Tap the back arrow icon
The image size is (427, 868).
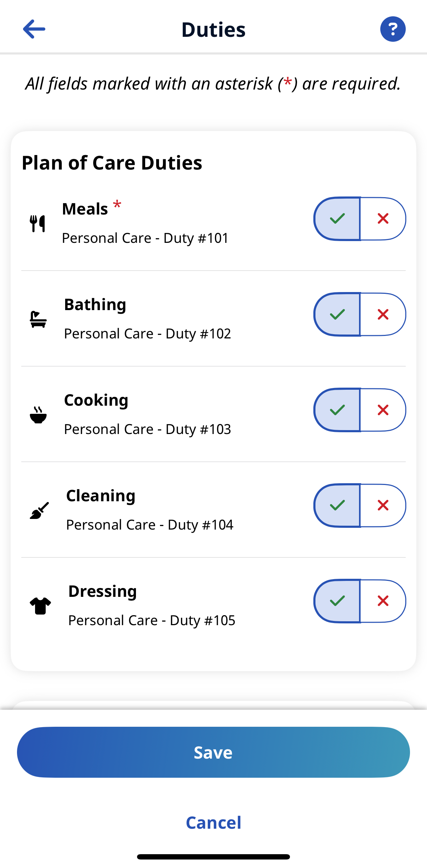[34, 29]
